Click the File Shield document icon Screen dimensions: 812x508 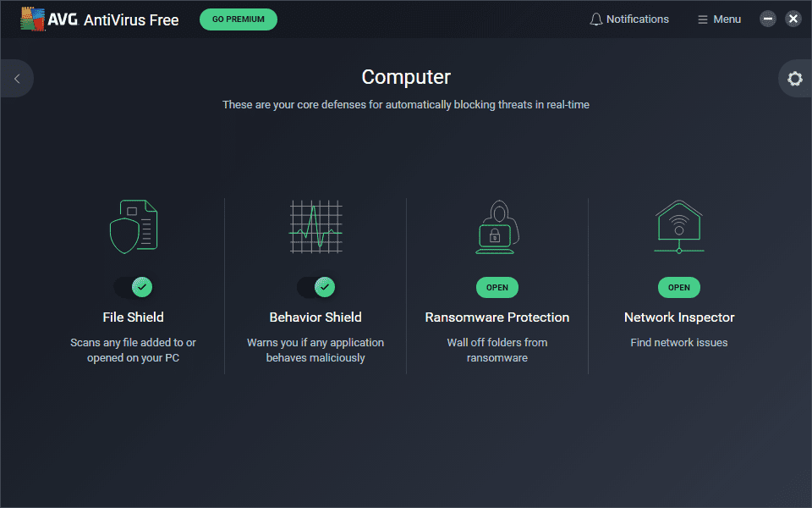[x=134, y=227]
